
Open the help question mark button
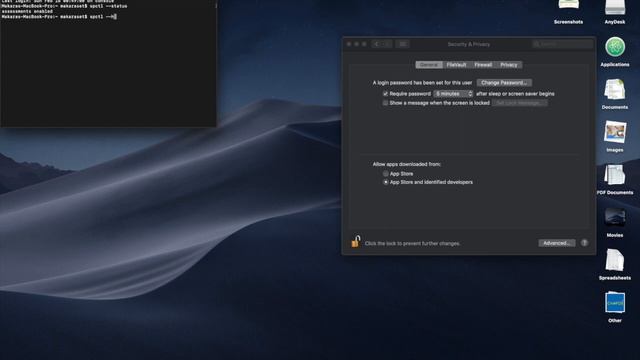[584, 243]
